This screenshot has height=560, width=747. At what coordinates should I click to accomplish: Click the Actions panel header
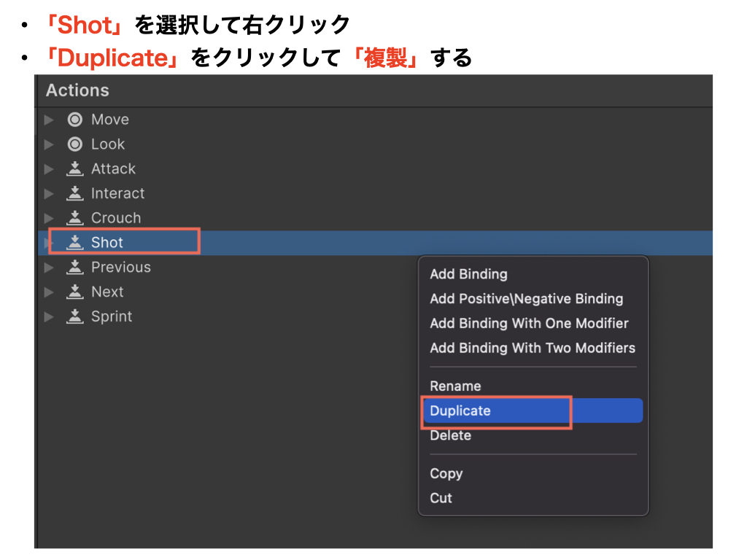(x=77, y=90)
